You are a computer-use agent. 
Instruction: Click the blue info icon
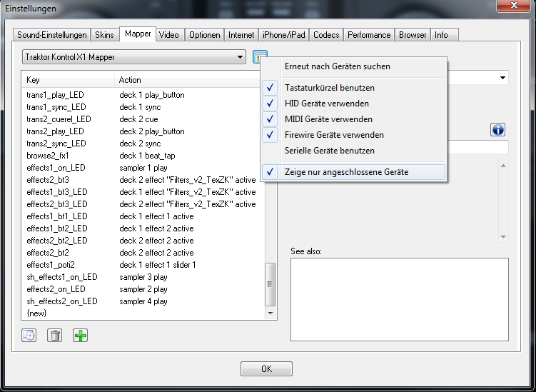(x=498, y=129)
